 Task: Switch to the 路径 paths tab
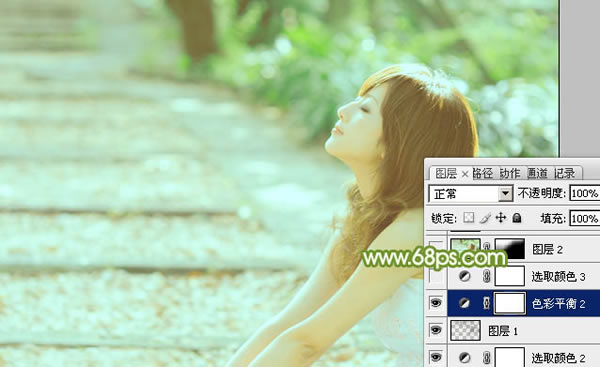(x=482, y=174)
